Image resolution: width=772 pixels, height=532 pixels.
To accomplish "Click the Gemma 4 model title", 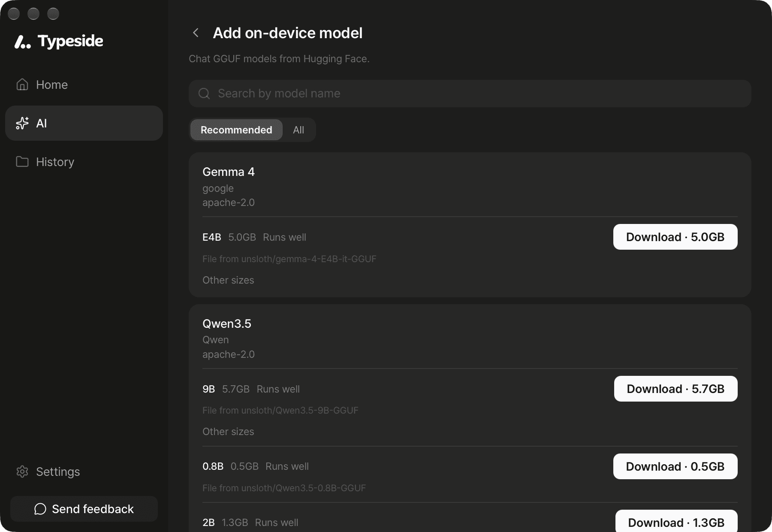I will click(x=229, y=172).
